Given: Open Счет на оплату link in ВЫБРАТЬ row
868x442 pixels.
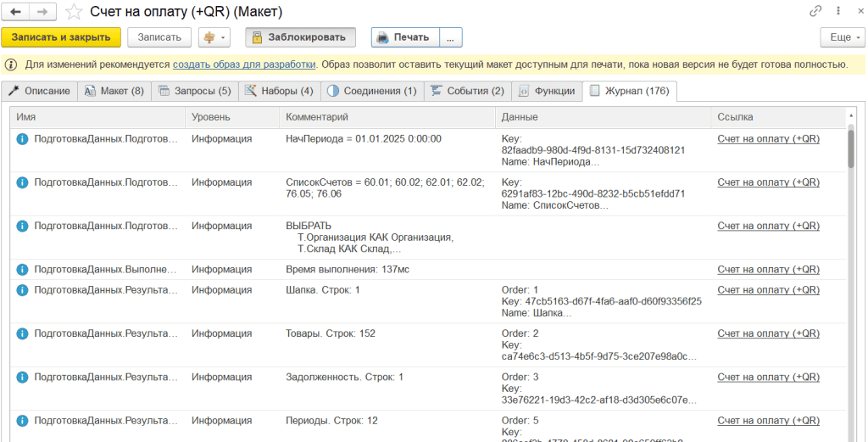Looking at the screenshot, I should pyautogui.click(x=768, y=226).
